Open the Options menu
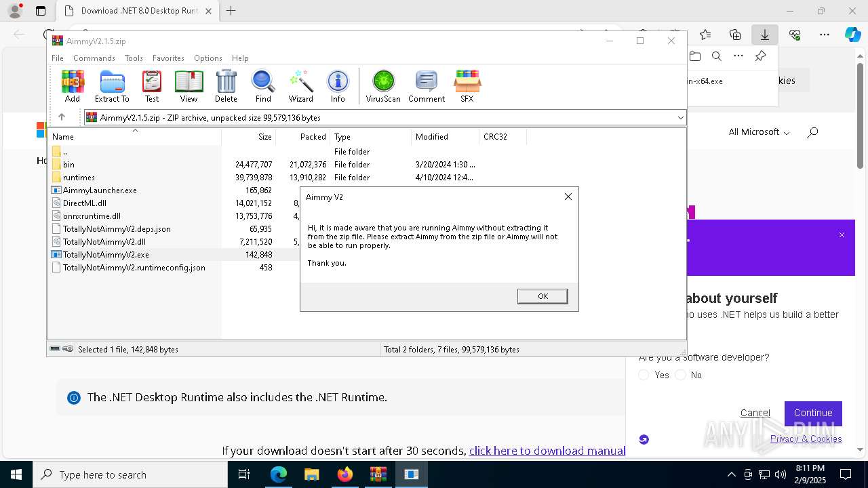This screenshot has height=488, width=868. point(208,58)
